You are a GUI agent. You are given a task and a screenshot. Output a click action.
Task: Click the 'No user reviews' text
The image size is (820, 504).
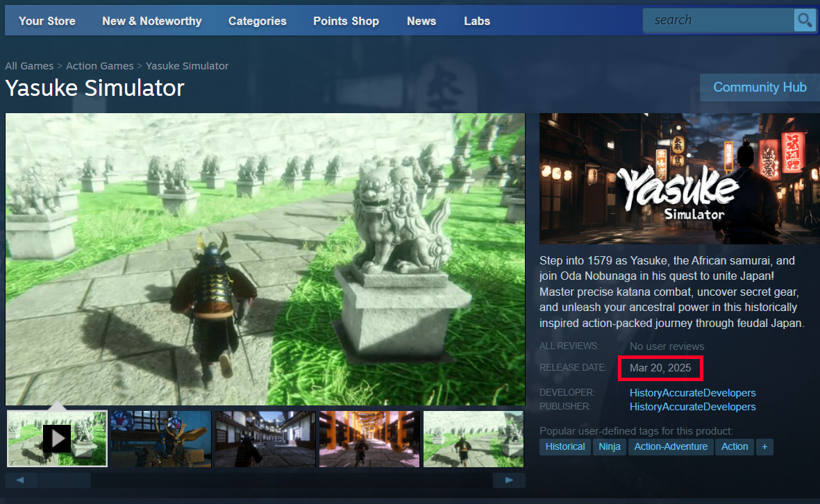(667, 346)
